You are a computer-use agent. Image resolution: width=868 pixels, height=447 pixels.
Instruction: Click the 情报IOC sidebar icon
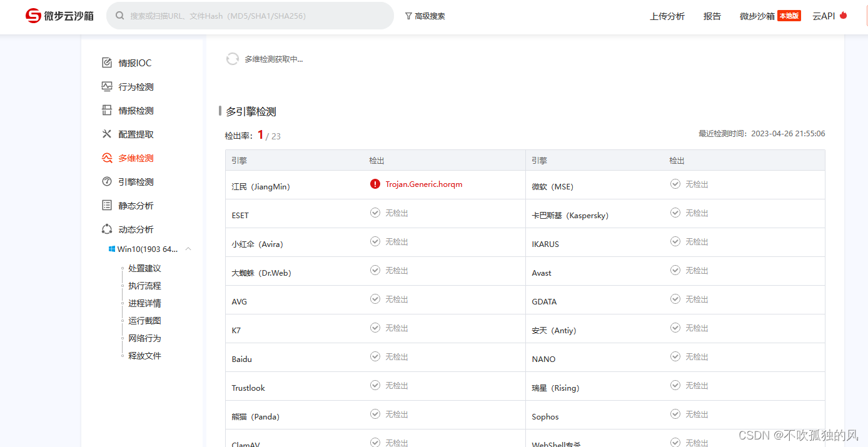(x=107, y=63)
